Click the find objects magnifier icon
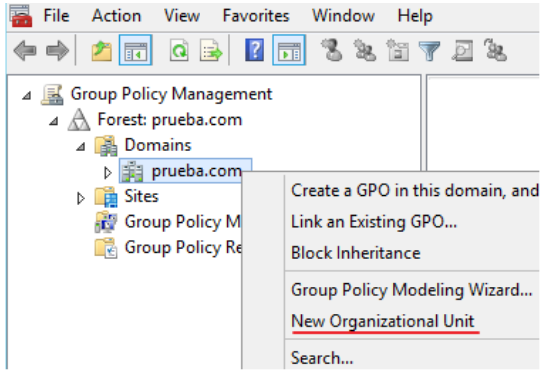This screenshot has height=370, width=549. tap(462, 51)
